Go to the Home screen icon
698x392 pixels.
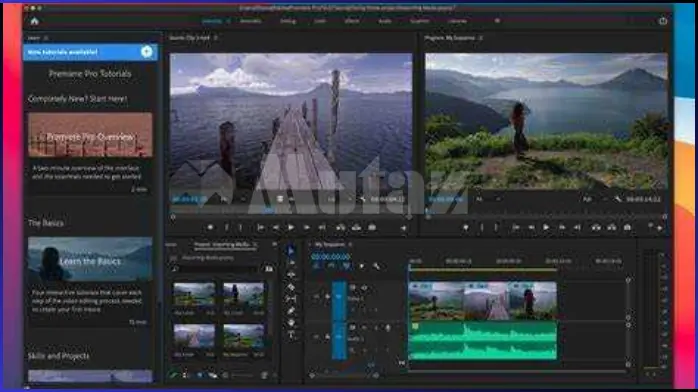pos(34,21)
